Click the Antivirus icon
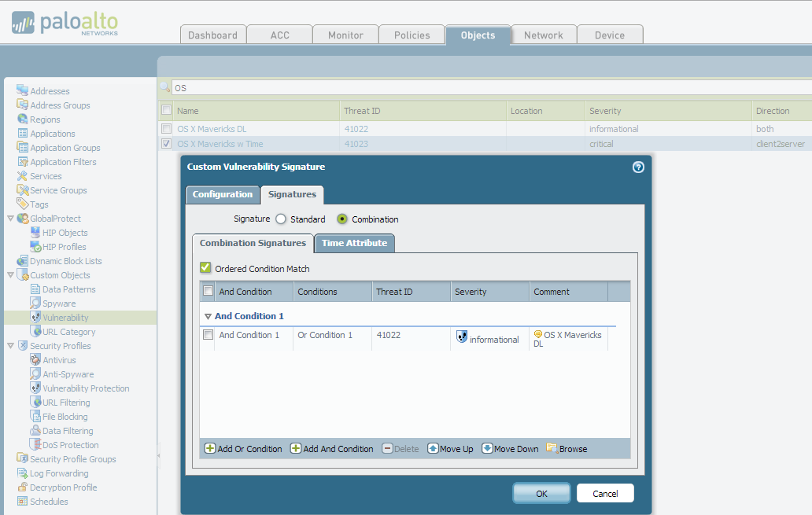812x515 pixels. coord(35,360)
